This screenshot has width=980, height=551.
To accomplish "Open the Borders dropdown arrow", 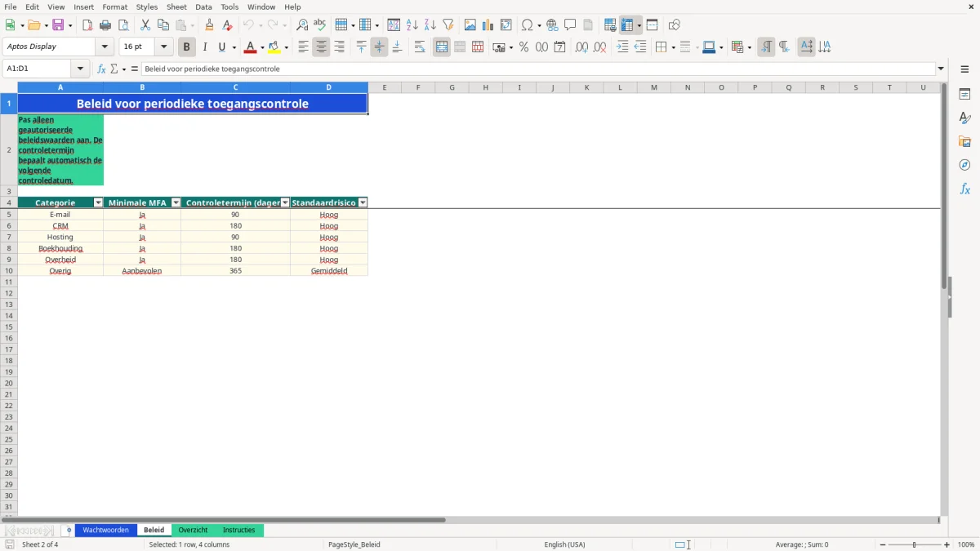I will click(x=673, y=47).
